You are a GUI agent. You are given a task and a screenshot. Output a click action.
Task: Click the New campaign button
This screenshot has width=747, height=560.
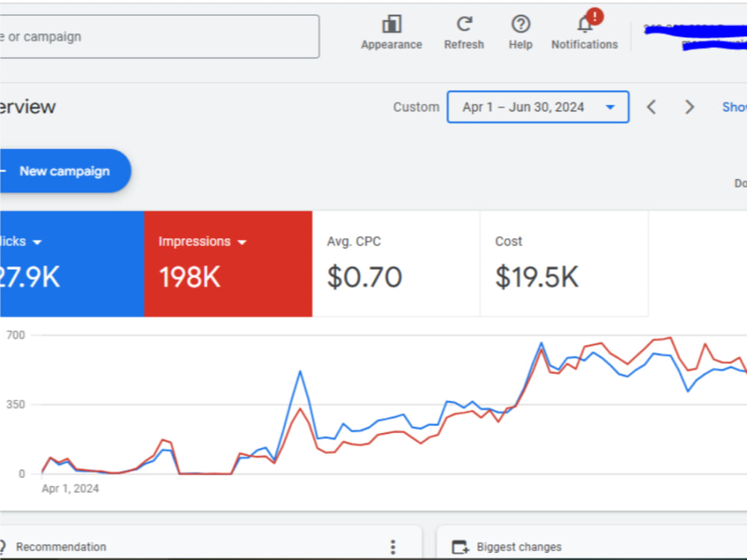pyautogui.click(x=65, y=171)
